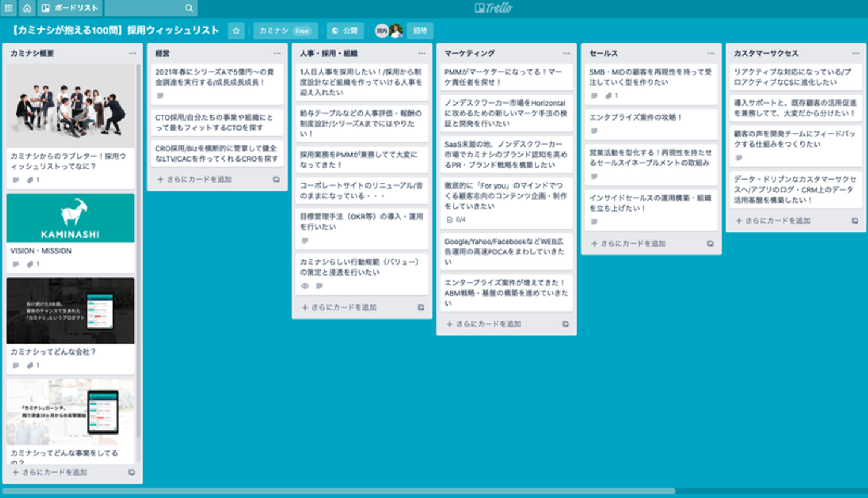
Task: Focus the top search field
Action: (151, 8)
